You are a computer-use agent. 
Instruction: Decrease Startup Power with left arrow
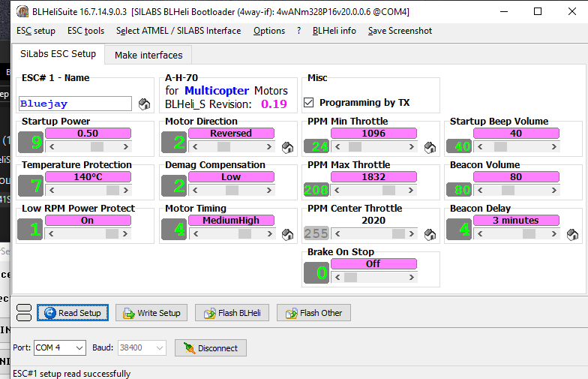(x=52, y=147)
